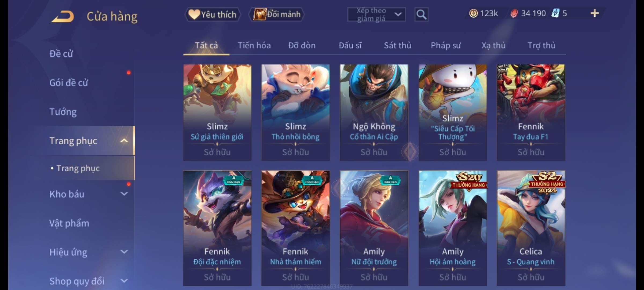Expand the Hiệu ứng sidebar menu
This screenshot has width=644, height=290.
click(124, 252)
